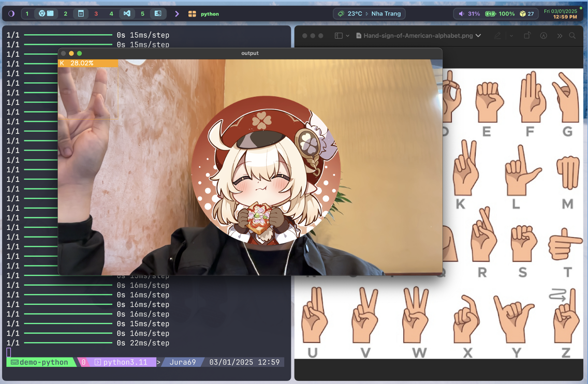Select tmux window 0 index

coord(83,362)
